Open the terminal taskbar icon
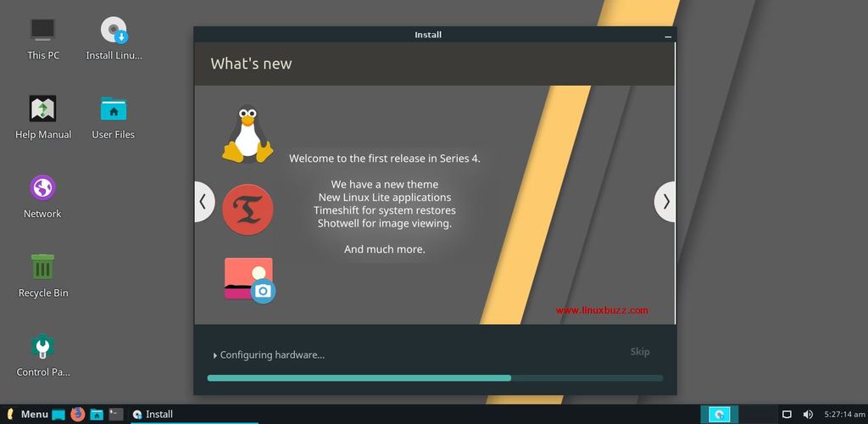The image size is (868, 424). pos(115,414)
